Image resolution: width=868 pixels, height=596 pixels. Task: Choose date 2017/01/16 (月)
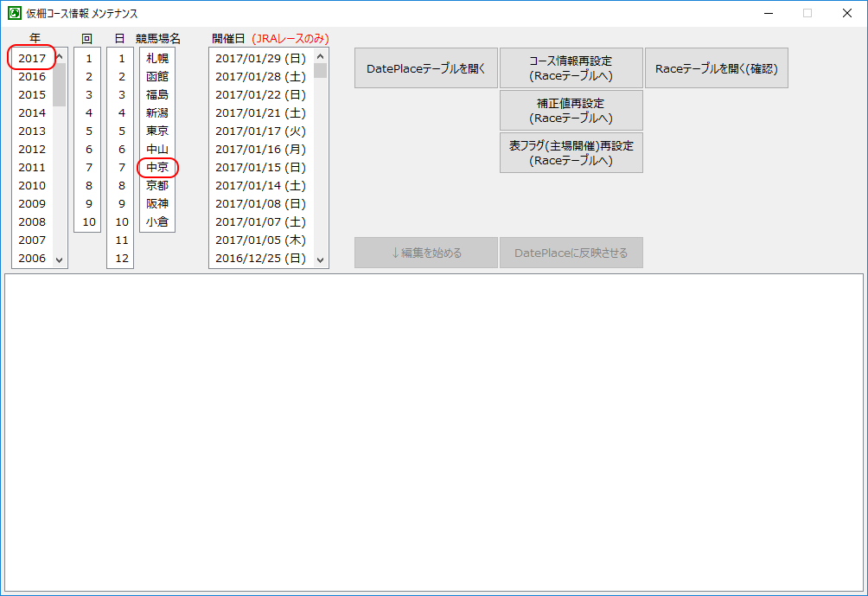[261, 150]
